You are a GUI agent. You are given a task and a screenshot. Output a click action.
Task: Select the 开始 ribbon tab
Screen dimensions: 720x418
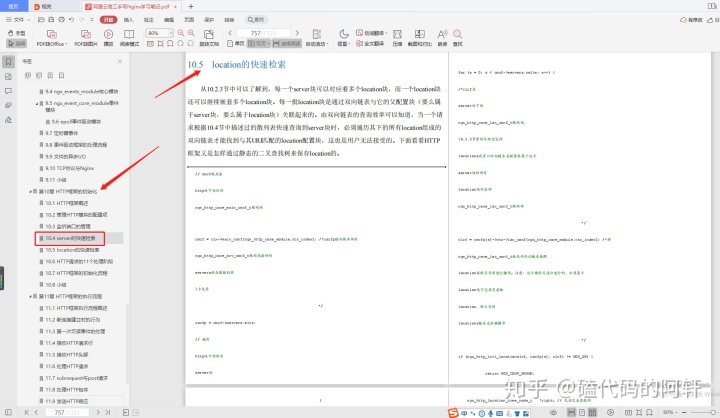(x=108, y=20)
